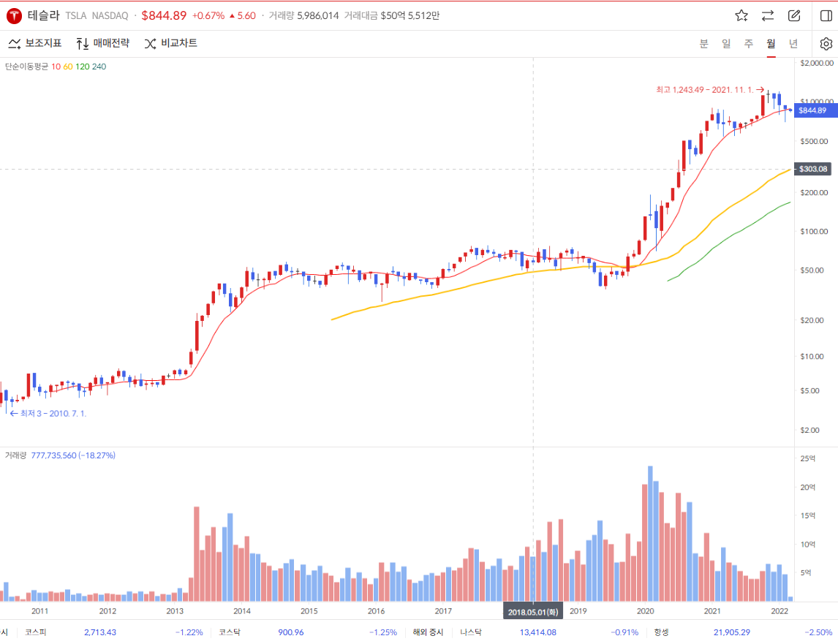
Task: Switch to 주 weekly timeframe
Action: (748, 43)
